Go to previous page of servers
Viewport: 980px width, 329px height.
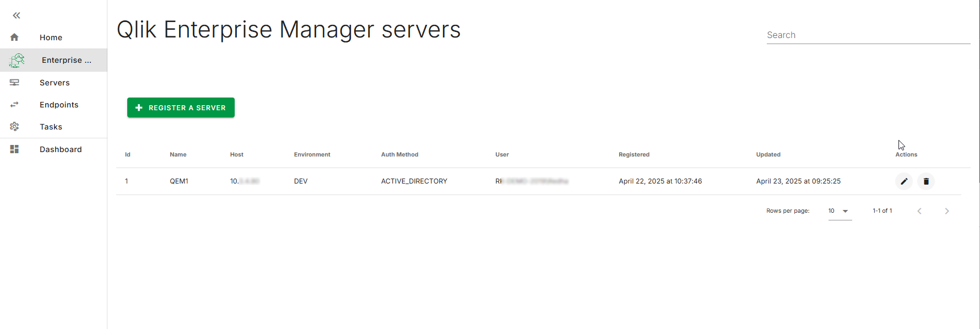pyautogui.click(x=919, y=211)
